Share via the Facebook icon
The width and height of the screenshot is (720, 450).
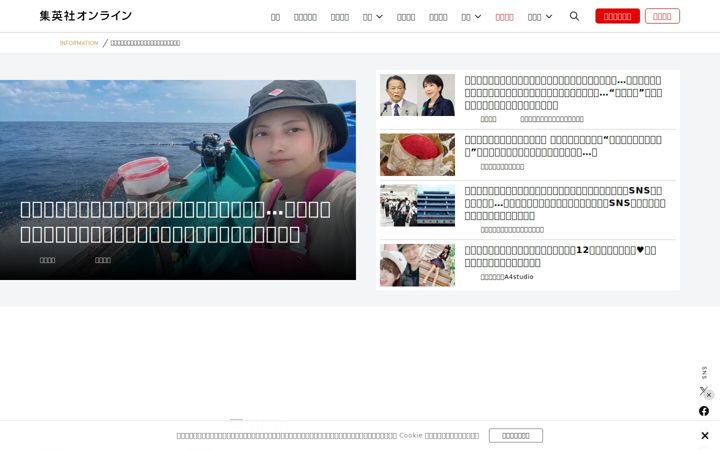point(704,411)
